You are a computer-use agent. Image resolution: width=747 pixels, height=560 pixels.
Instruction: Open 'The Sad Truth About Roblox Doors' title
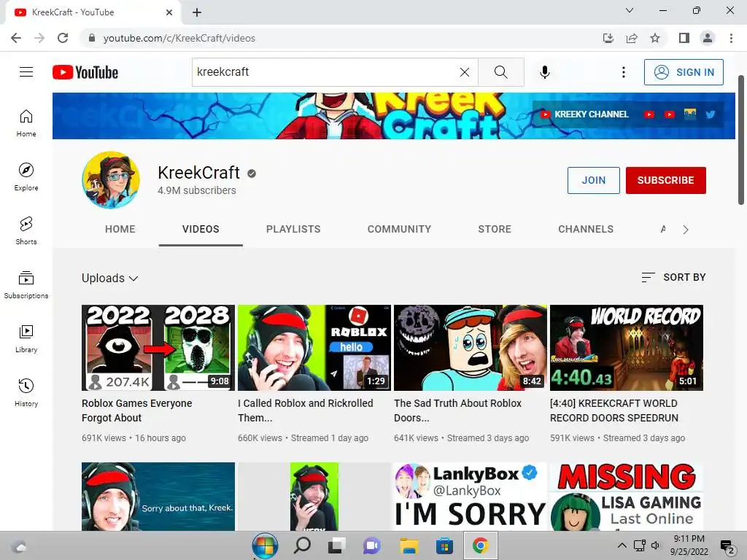pos(458,411)
